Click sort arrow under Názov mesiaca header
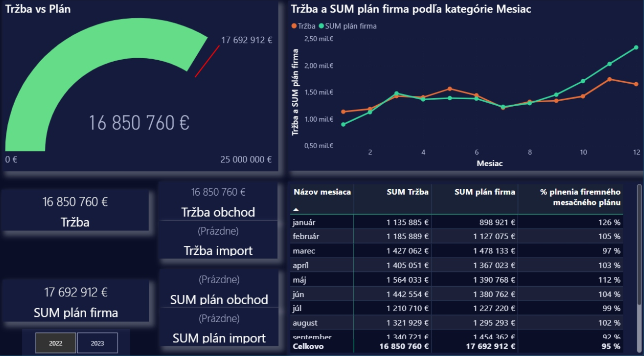The width and height of the screenshot is (644, 356). (296, 209)
